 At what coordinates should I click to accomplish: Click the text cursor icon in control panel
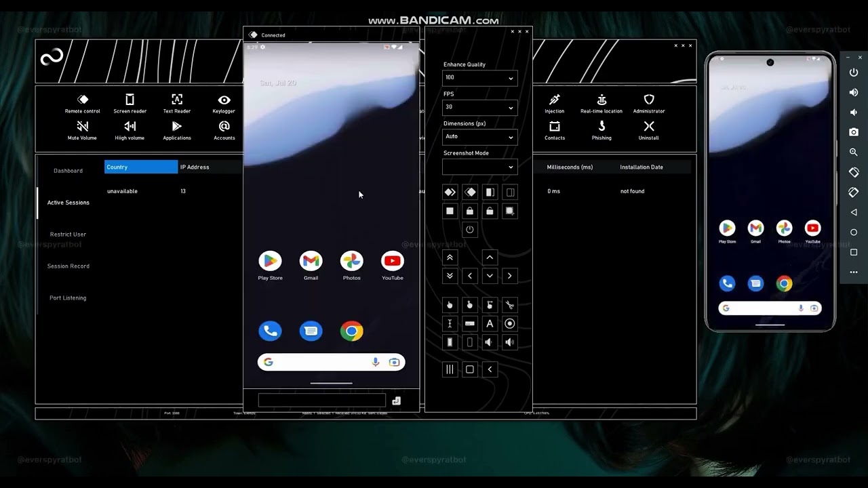click(x=450, y=323)
